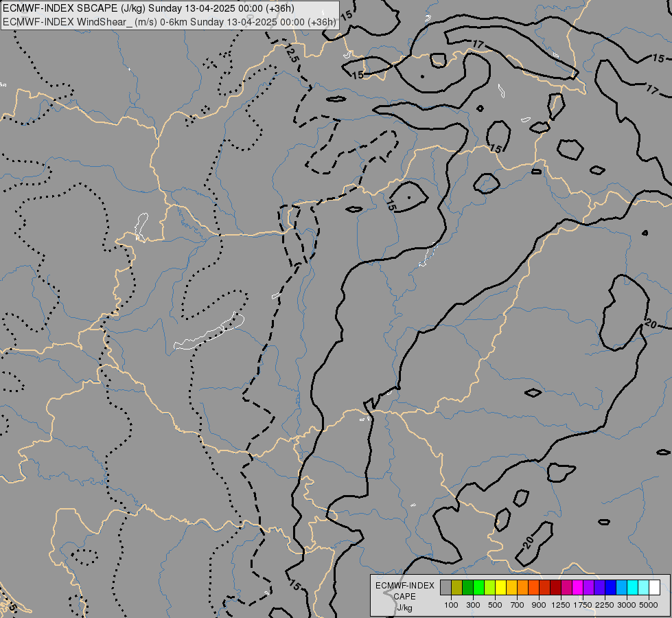This screenshot has width=672, height=618.
Task: Click the white swatch ending the legend
Action: 654,587
